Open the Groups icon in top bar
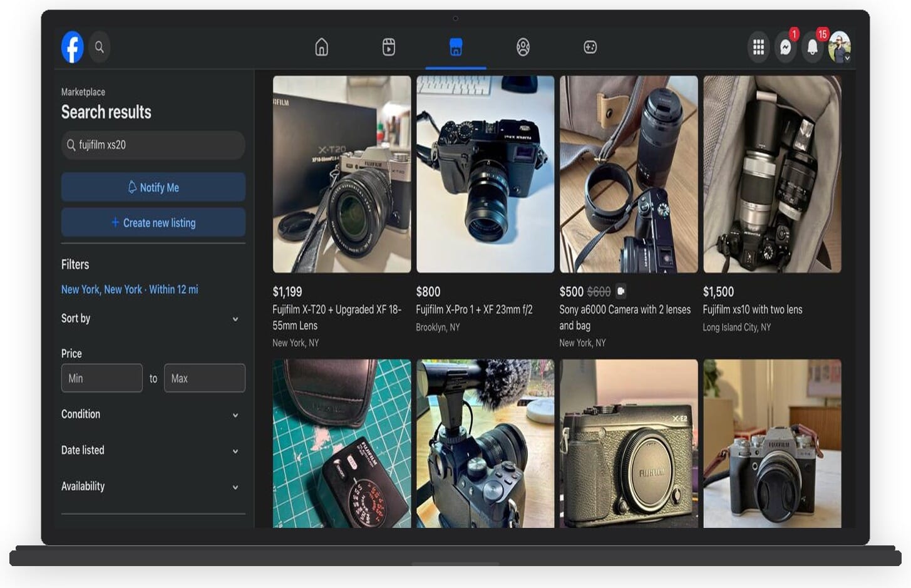The width and height of the screenshot is (911, 588). click(523, 47)
